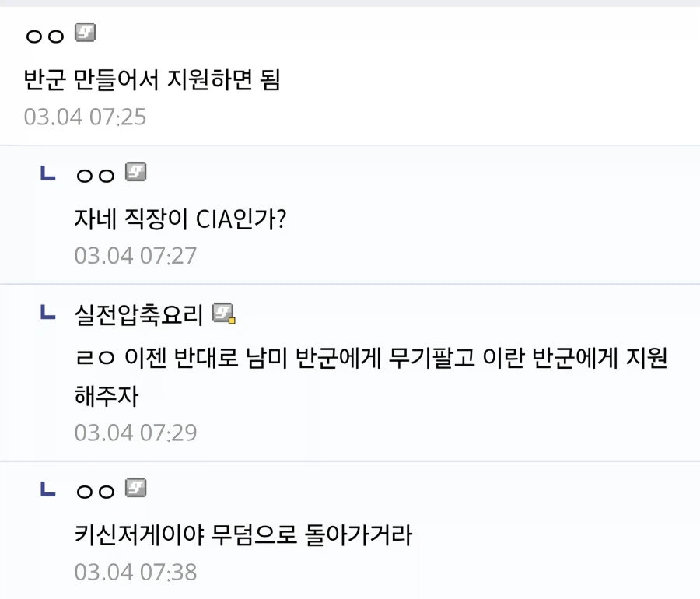Image resolution: width=700 pixels, height=599 pixels.
Task: Click the ㄴ marker next to 실전압축요리's reply
Action: pyautogui.click(x=47, y=313)
